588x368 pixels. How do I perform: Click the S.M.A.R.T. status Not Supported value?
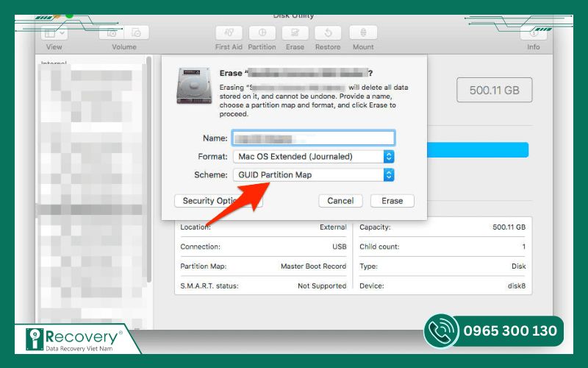[322, 286]
